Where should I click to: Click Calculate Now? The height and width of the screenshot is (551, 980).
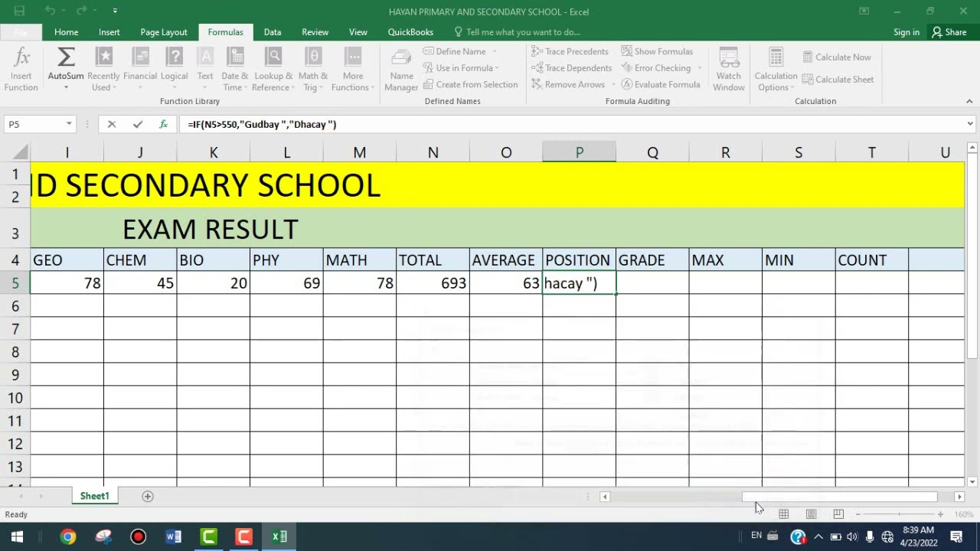pyautogui.click(x=837, y=57)
